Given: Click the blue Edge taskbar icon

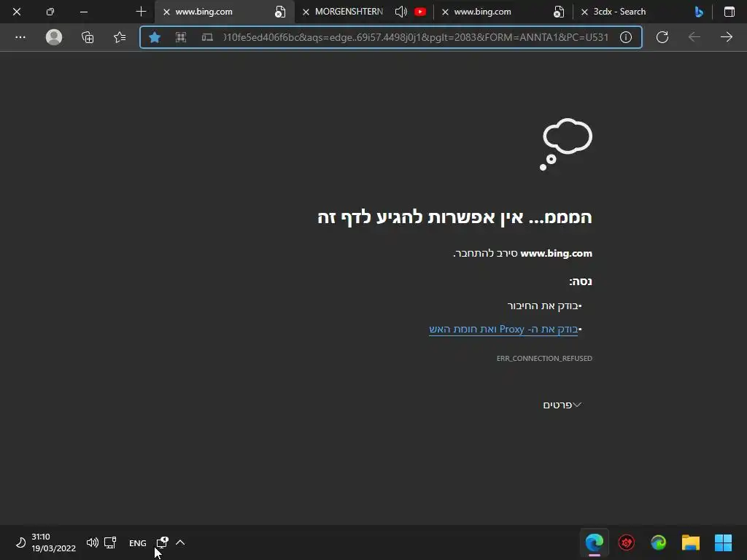Looking at the screenshot, I should pyautogui.click(x=594, y=542).
